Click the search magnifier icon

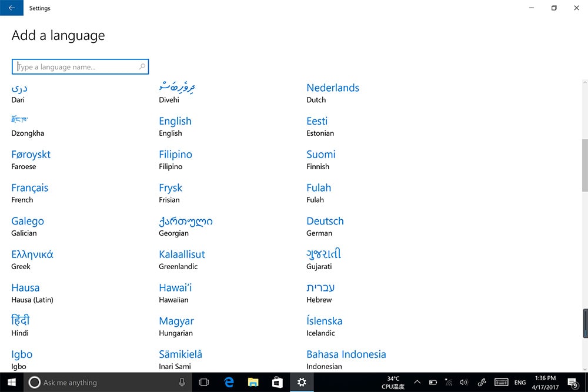[142, 67]
